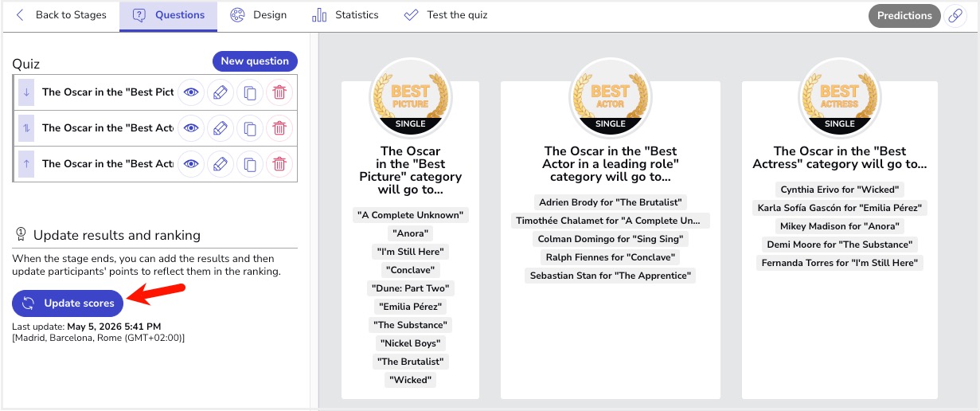Click the Best Picture badge thumbnail
The width and height of the screenshot is (980, 411).
410,98
